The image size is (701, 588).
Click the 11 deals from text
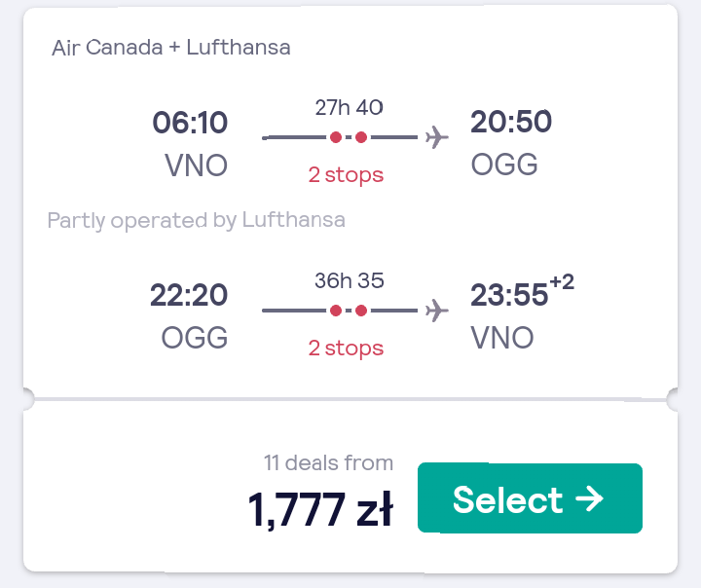pyautogui.click(x=328, y=462)
